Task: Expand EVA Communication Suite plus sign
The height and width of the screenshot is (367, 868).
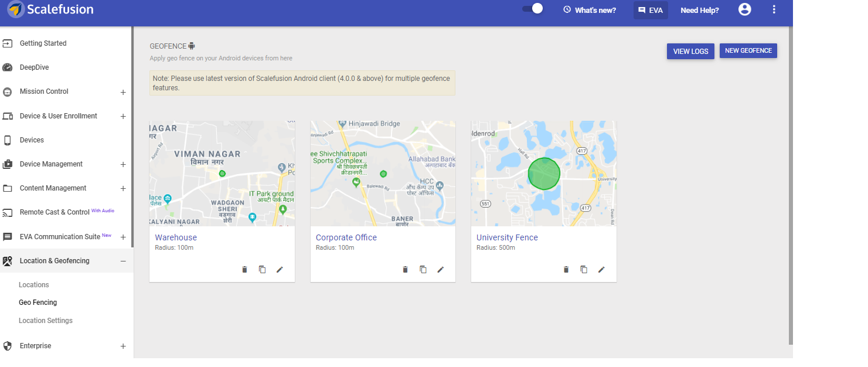Action: coord(123,237)
